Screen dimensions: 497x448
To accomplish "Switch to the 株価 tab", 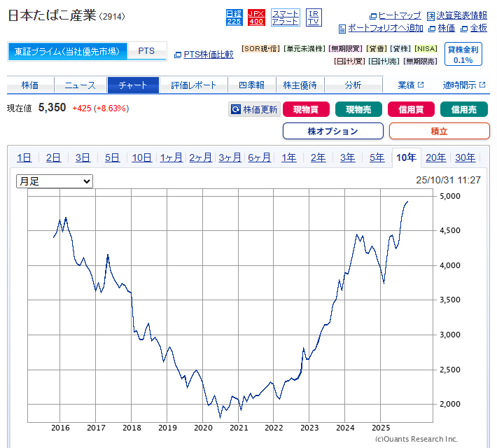I will coord(30,85).
